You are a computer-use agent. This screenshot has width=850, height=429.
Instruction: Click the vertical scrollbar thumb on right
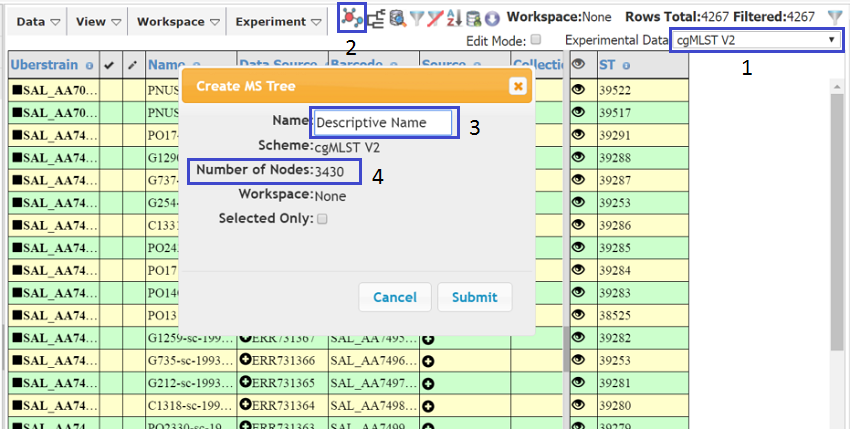point(837,222)
